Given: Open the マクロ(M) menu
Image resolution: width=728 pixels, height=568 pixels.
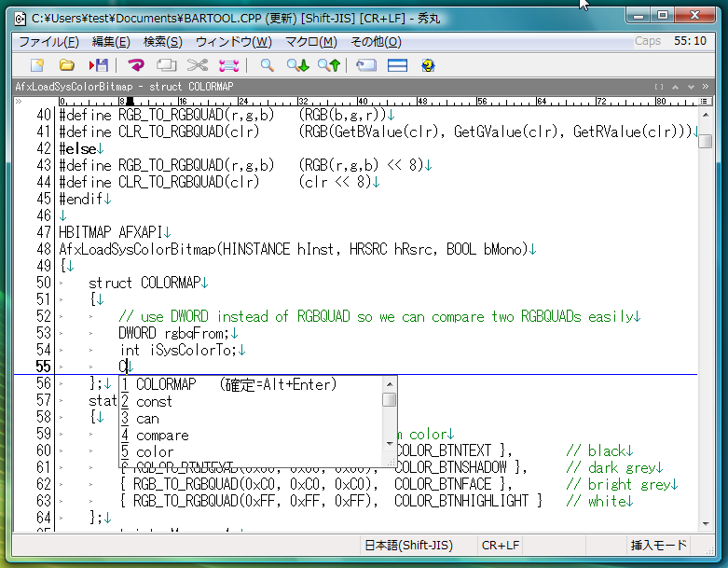Looking at the screenshot, I should [311, 42].
